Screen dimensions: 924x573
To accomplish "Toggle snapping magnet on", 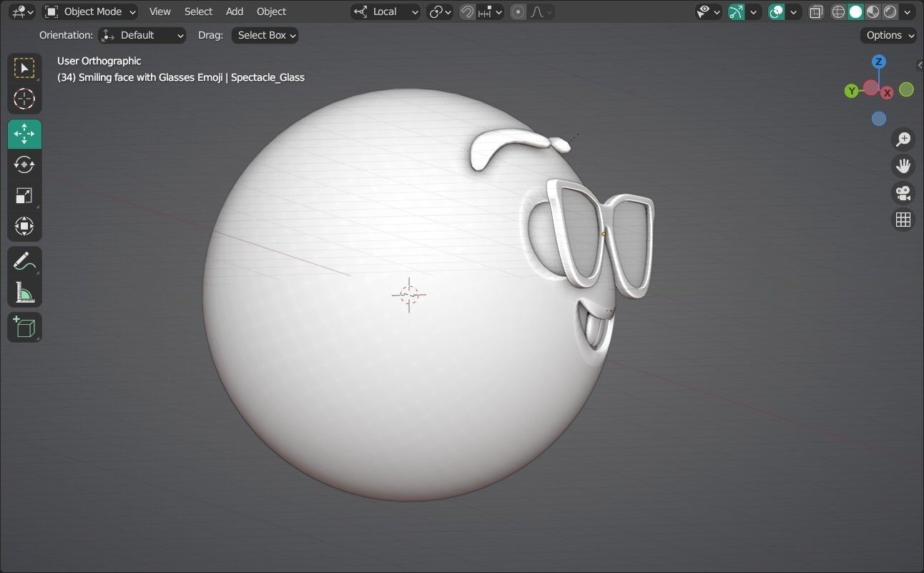I will point(467,11).
